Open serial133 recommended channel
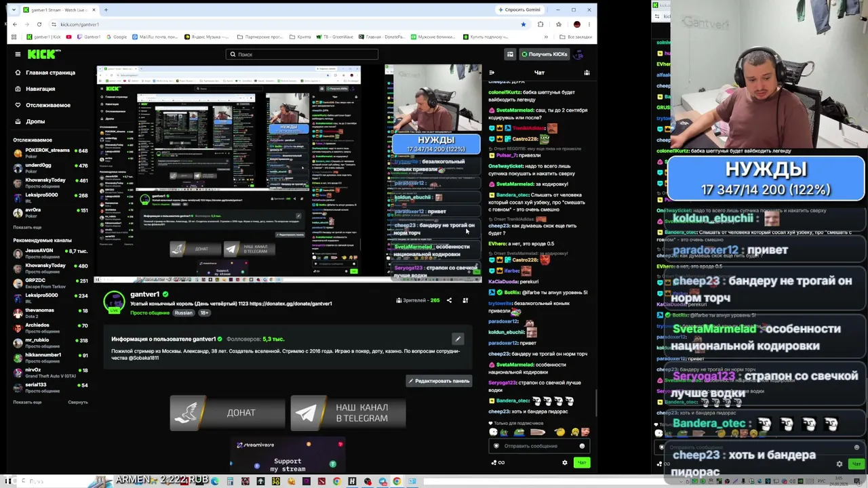Image resolution: width=868 pixels, height=488 pixels. click(50, 386)
